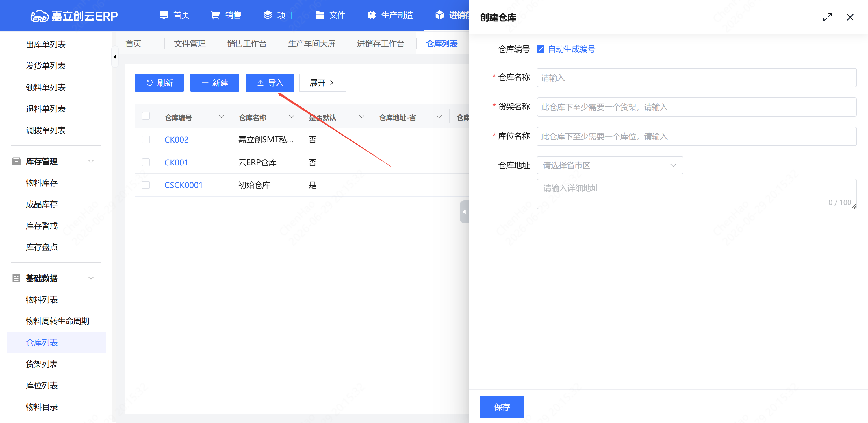Open the 项目 layers icon

click(268, 15)
